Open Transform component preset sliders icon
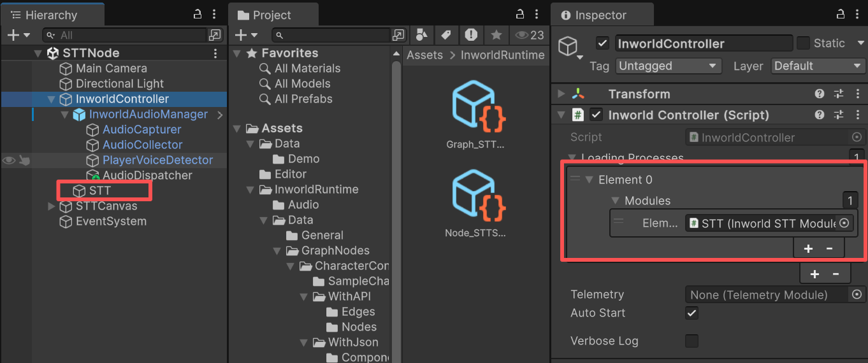868x363 pixels. click(839, 94)
